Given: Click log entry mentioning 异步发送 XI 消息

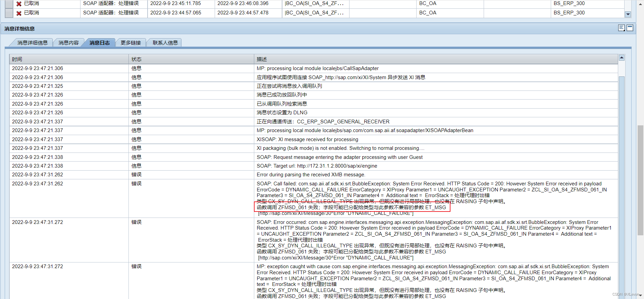Looking at the screenshot, I should 341,77.
